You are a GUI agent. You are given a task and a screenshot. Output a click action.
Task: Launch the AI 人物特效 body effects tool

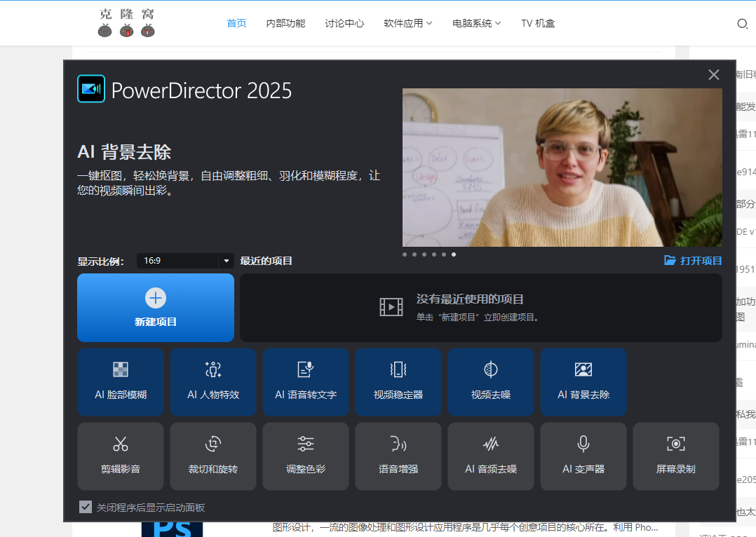point(213,382)
